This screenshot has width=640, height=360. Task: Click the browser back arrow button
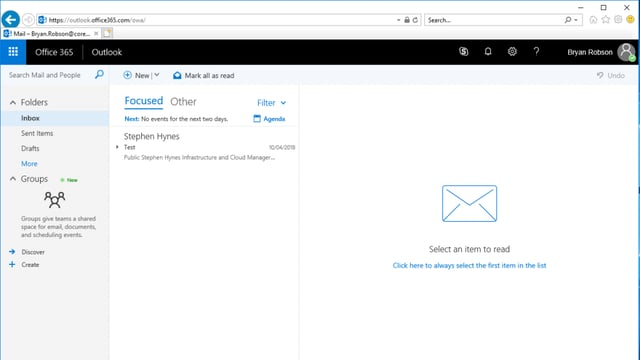point(11,20)
